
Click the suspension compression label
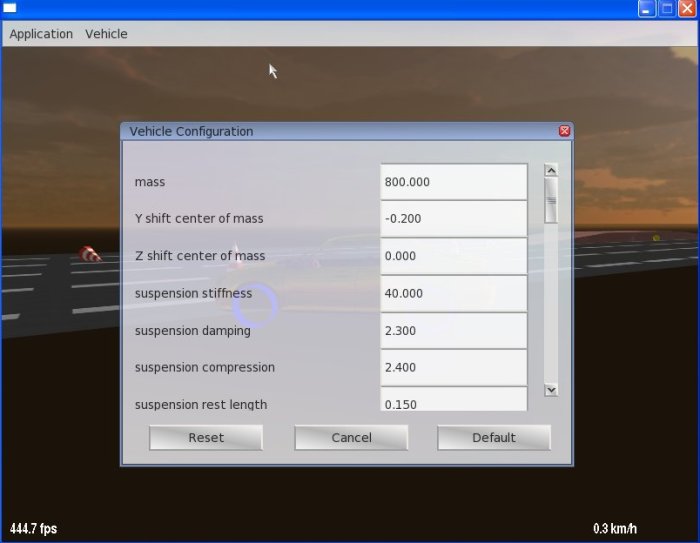tap(205, 368)
